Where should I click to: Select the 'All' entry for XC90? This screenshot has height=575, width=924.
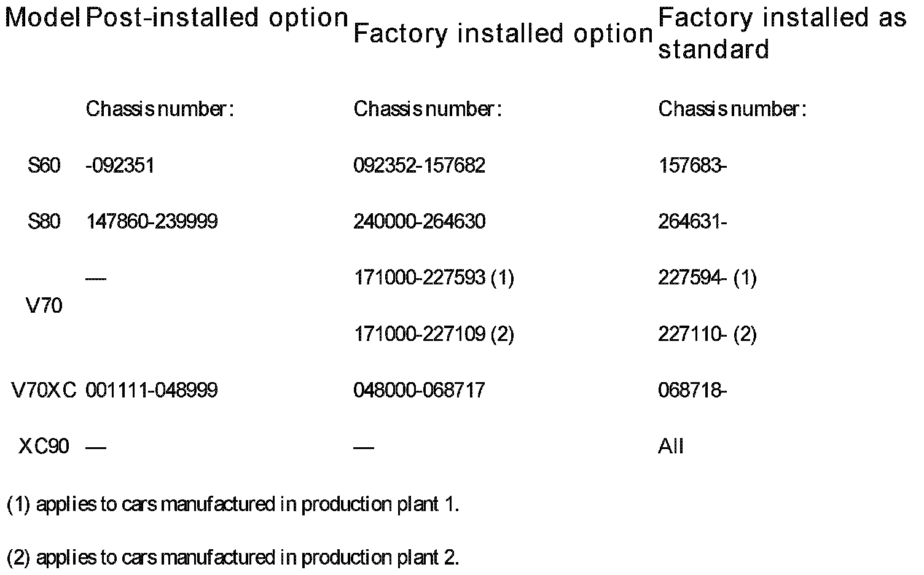click(x=671, y=447)
